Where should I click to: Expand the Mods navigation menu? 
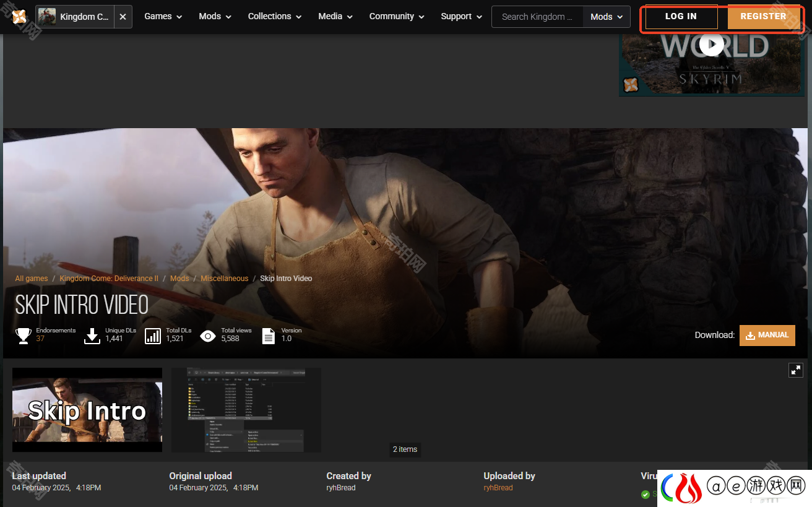(x=215, y=17)
